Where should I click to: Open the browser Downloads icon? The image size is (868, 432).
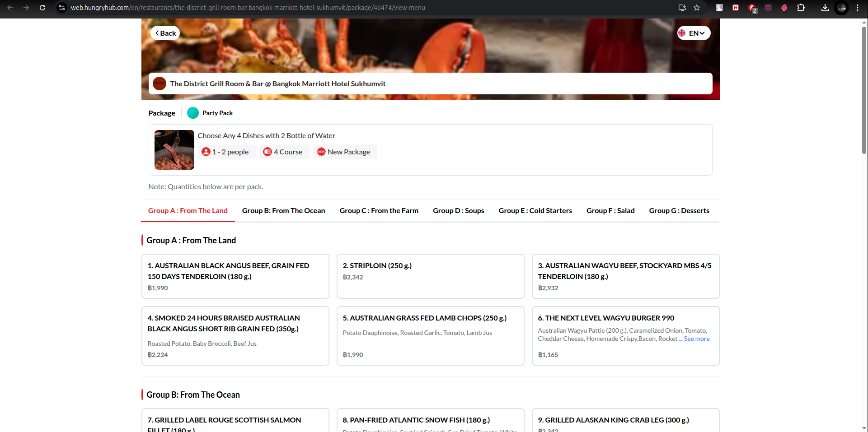click(x=825, y=8)
